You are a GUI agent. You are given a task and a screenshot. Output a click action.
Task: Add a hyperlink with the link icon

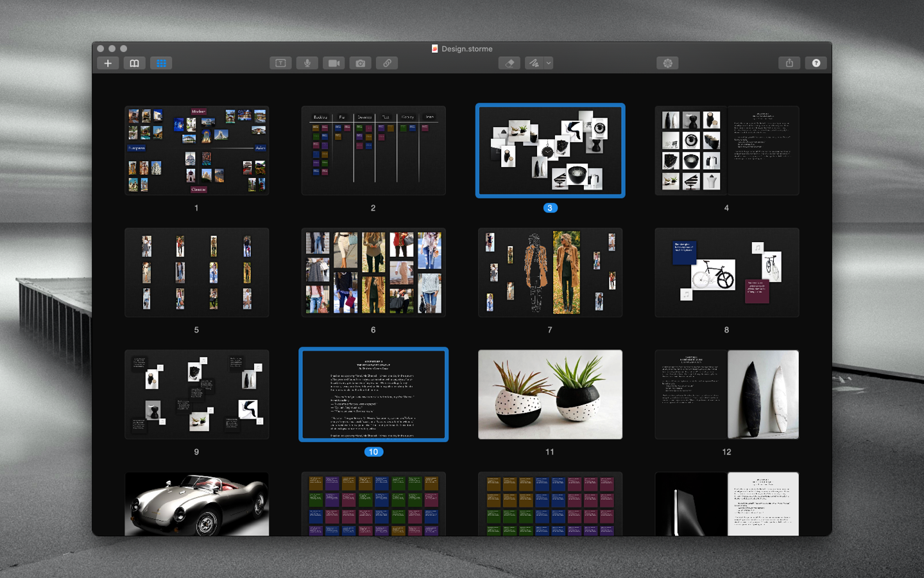(386, 63)
